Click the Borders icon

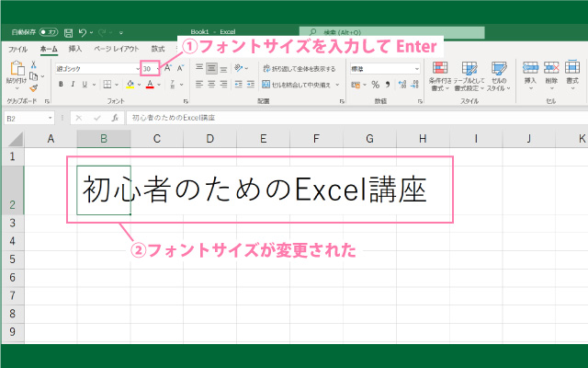[x=107, y=85]
